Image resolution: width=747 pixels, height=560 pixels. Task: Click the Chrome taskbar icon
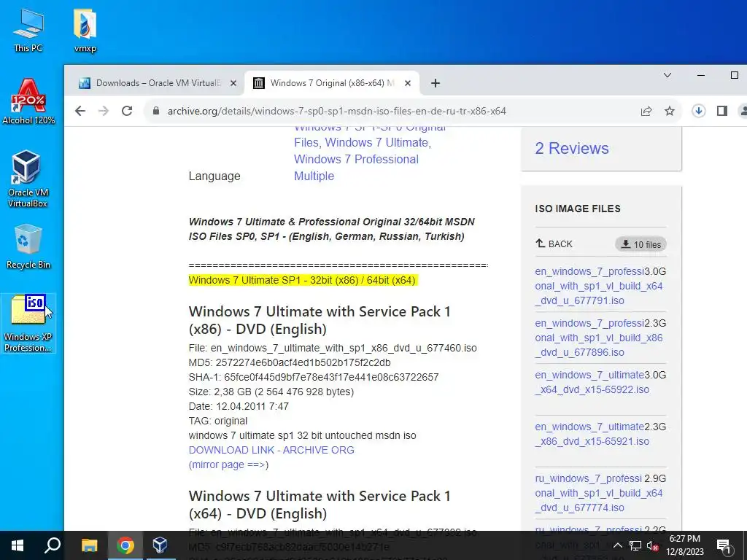[x=125, y=545]
